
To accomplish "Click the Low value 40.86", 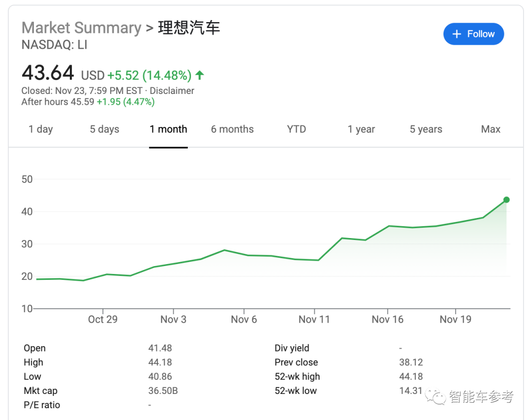I will coord(160,376).
